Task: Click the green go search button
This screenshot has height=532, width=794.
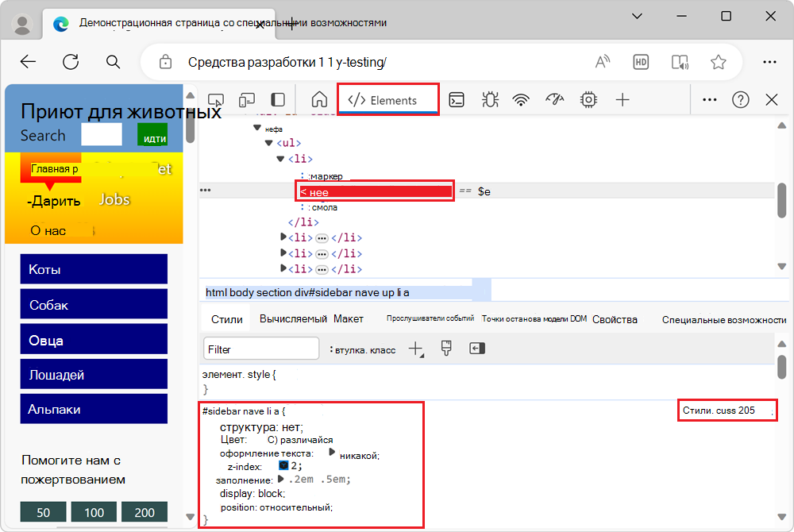Action: [152, 135]
